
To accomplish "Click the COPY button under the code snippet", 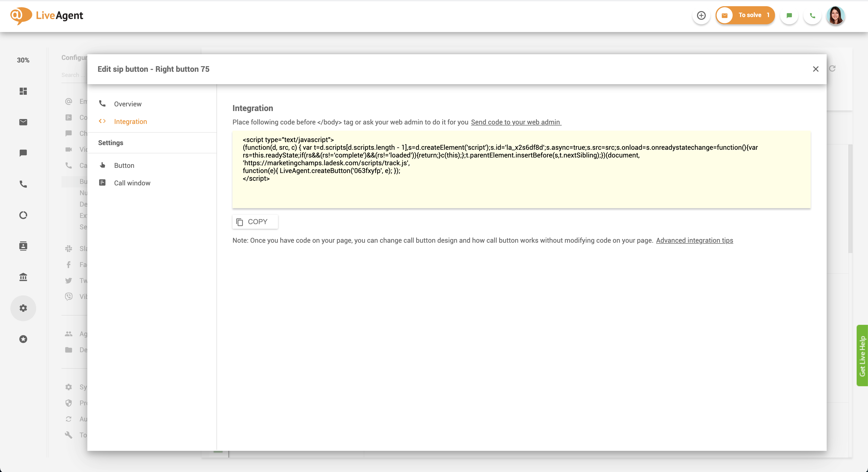I will click(255, 222).
